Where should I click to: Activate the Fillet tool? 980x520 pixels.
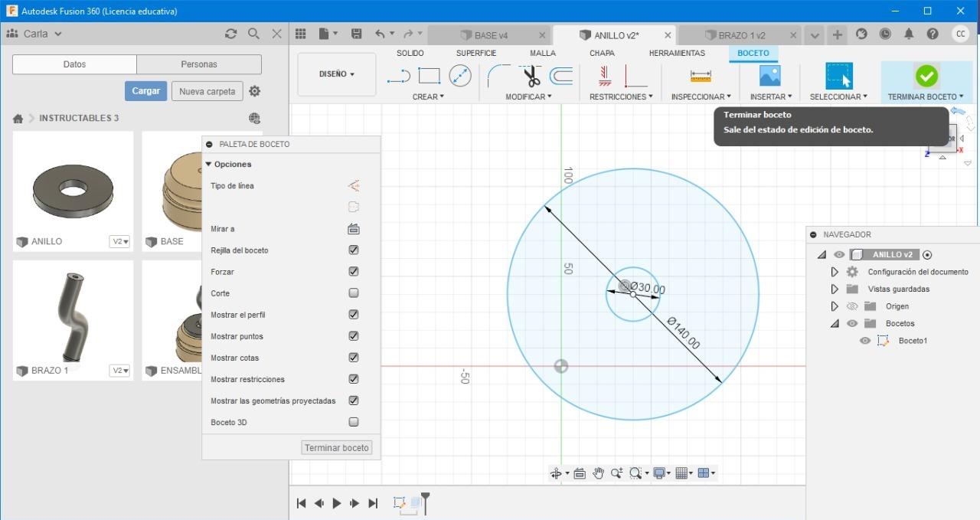click(x=498, y=76)
